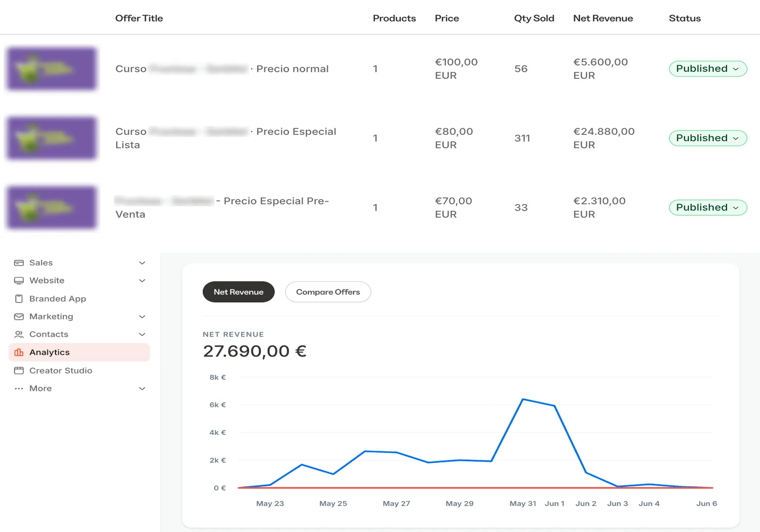Open Published dropdown for Precio Especial Pre-Venta
The width and height of the screenshot is (760, 532).
707,207
